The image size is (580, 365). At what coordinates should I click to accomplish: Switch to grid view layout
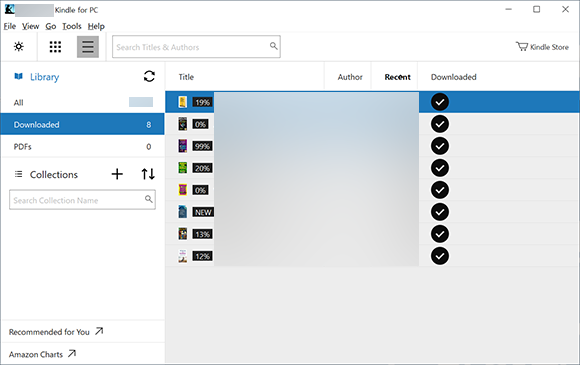pos(55,47)
